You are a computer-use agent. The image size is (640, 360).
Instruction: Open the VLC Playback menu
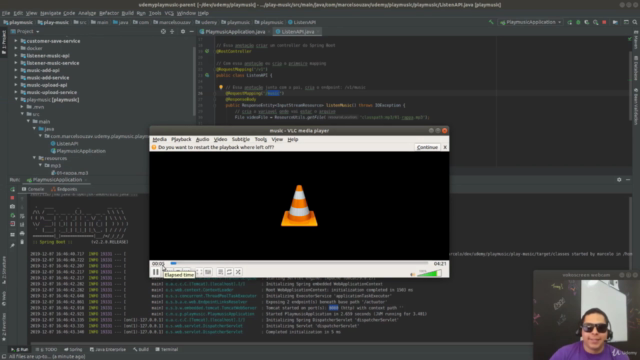(x=181, y=140)
